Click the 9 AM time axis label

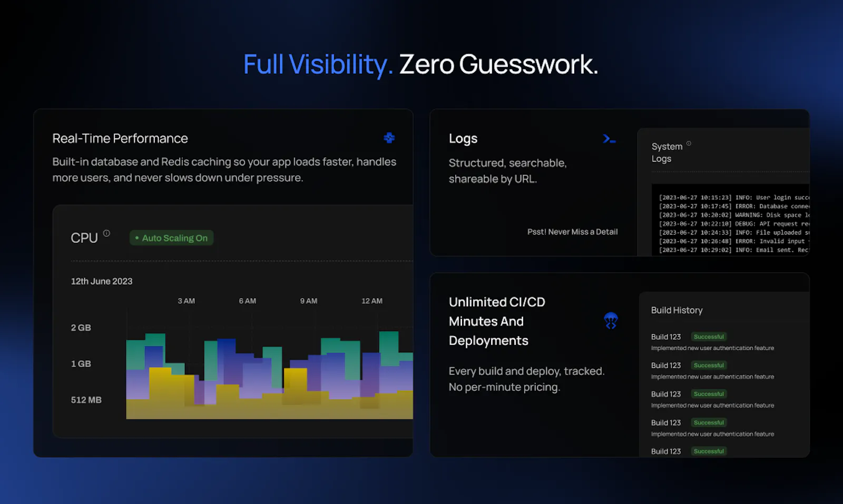coord(309,301)
